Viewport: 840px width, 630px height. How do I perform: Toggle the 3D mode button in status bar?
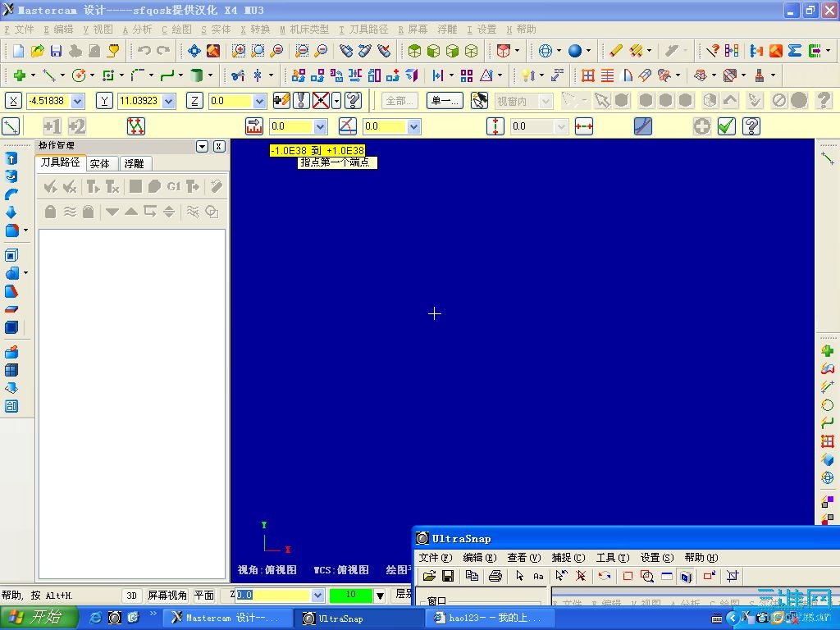(132, 596)
